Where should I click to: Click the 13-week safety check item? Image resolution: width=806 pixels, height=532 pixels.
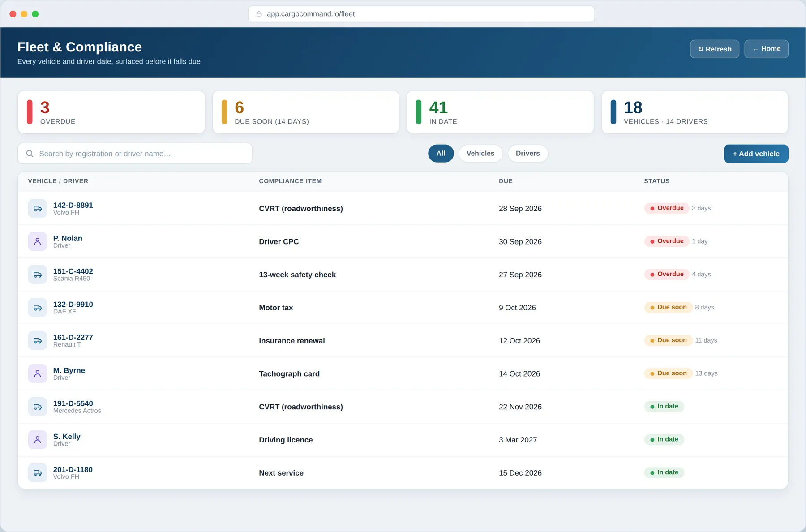(297, 275)
